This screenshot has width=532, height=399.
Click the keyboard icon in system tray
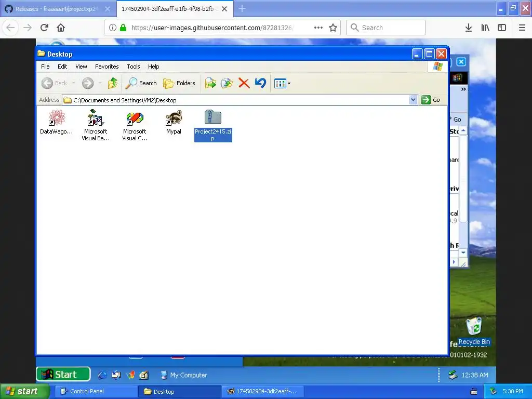[x=474, y=392]
